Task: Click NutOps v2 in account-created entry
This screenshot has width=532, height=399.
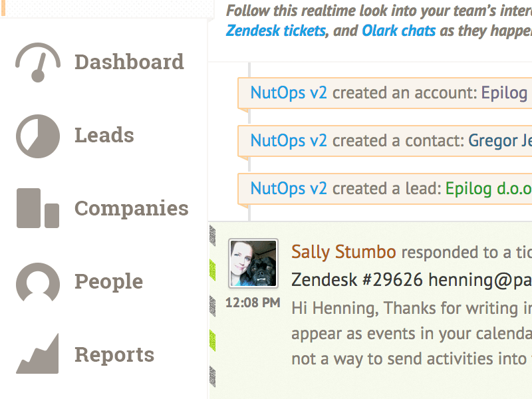Action: (x=289, y=92)
